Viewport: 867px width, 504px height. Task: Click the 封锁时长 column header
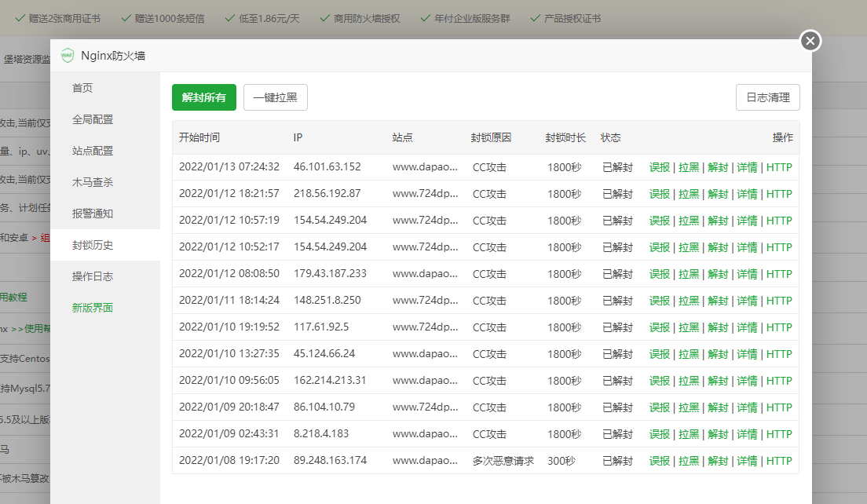(565, 137)
